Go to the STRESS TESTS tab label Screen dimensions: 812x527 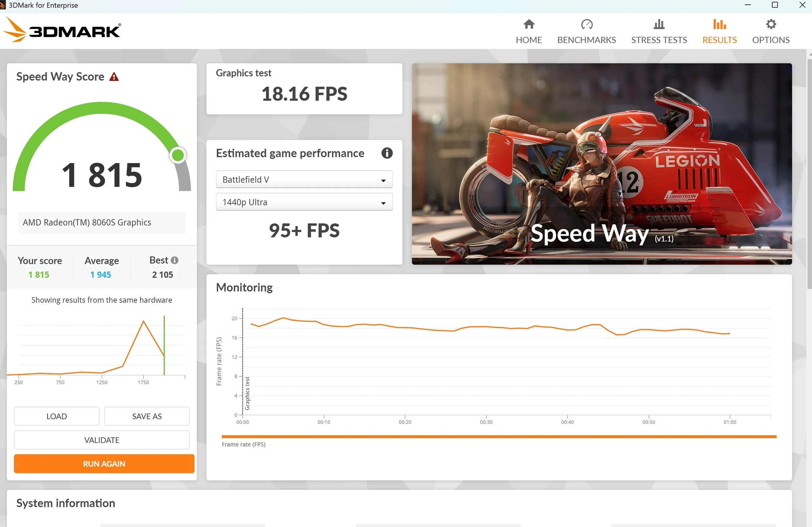658,40
